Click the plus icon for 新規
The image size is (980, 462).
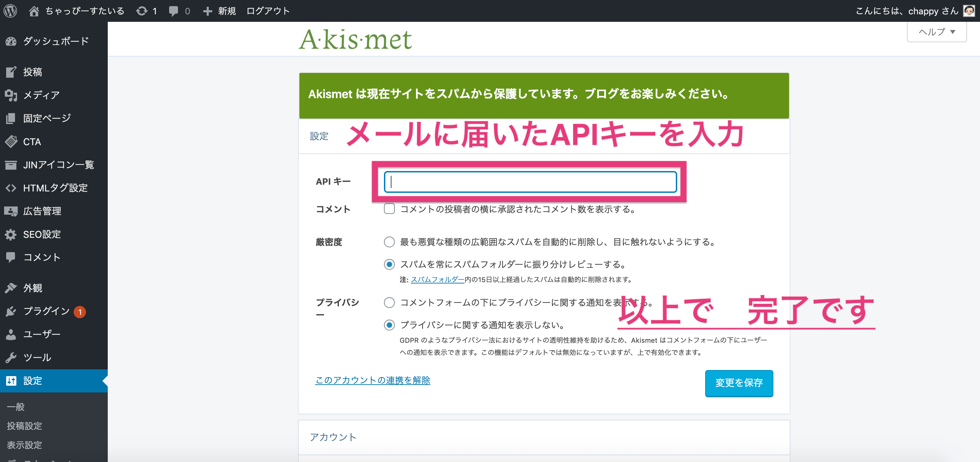tap(207, 11)
